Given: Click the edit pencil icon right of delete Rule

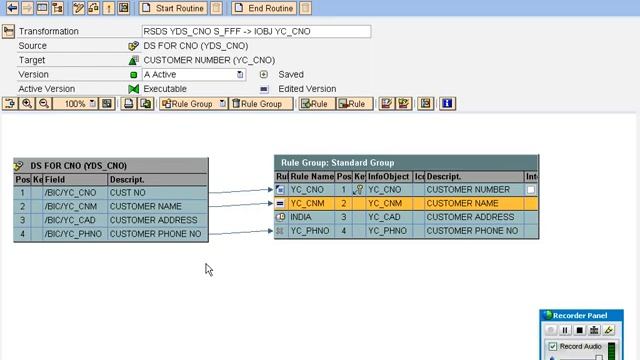Looking at the screenshot, I should coord(386,104).
